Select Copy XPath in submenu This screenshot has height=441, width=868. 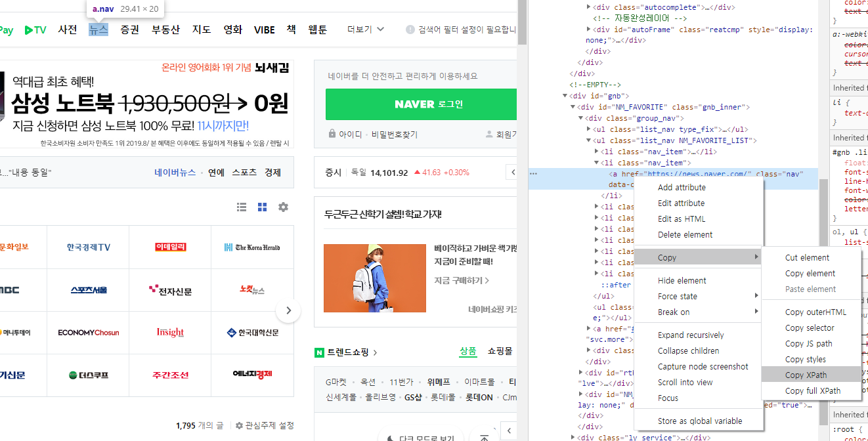(x=811, y=375)
